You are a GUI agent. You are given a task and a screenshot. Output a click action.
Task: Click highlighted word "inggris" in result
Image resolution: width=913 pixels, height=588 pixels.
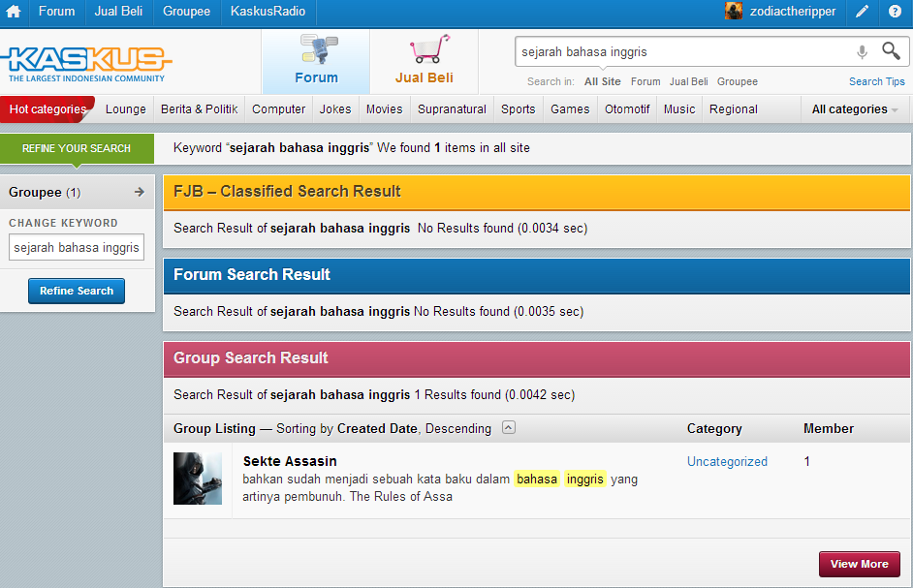click(x=585, y=480)
